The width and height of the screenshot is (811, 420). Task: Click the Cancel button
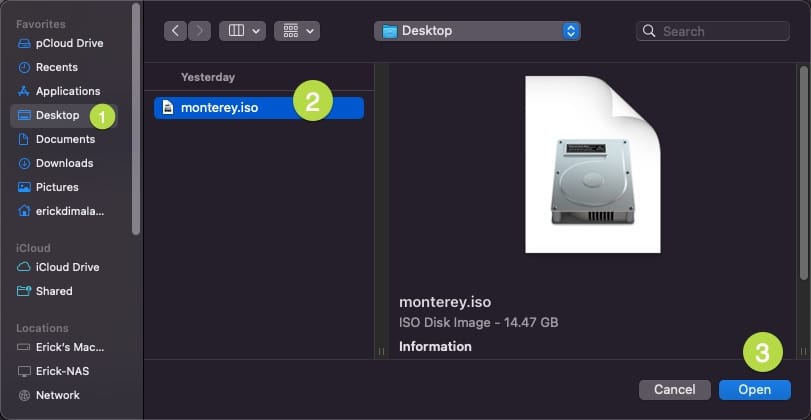pyautogui.click(x=674, y=390)
